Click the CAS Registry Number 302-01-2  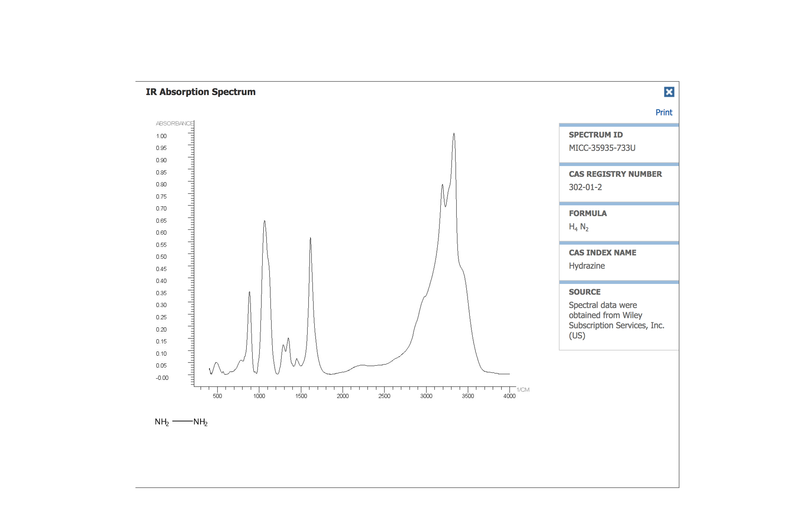tap(585, 187)
